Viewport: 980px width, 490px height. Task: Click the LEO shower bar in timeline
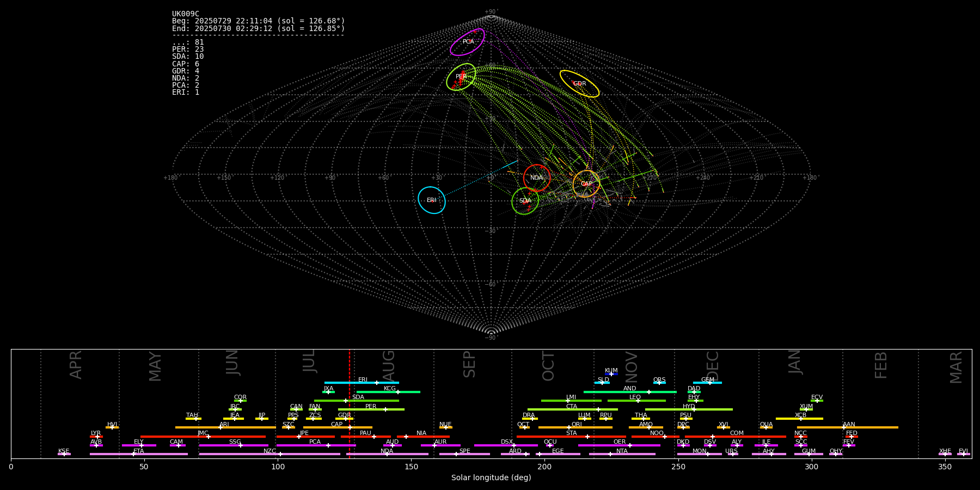click(x=636, y=401)
